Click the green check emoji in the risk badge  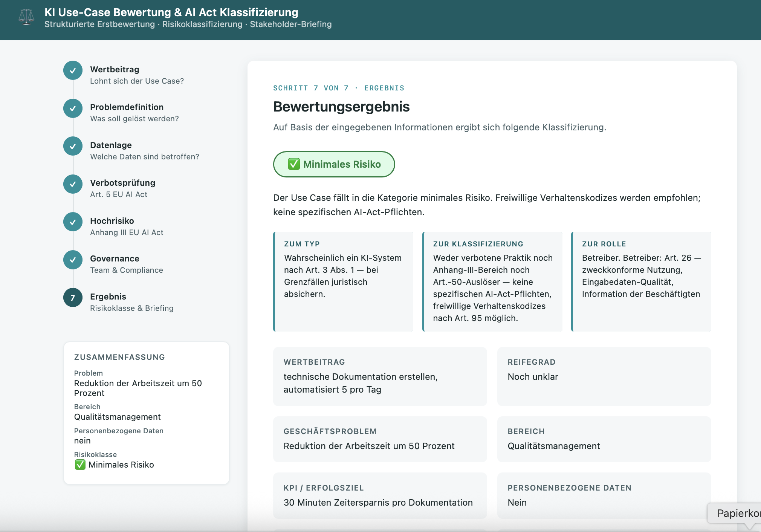294,164
